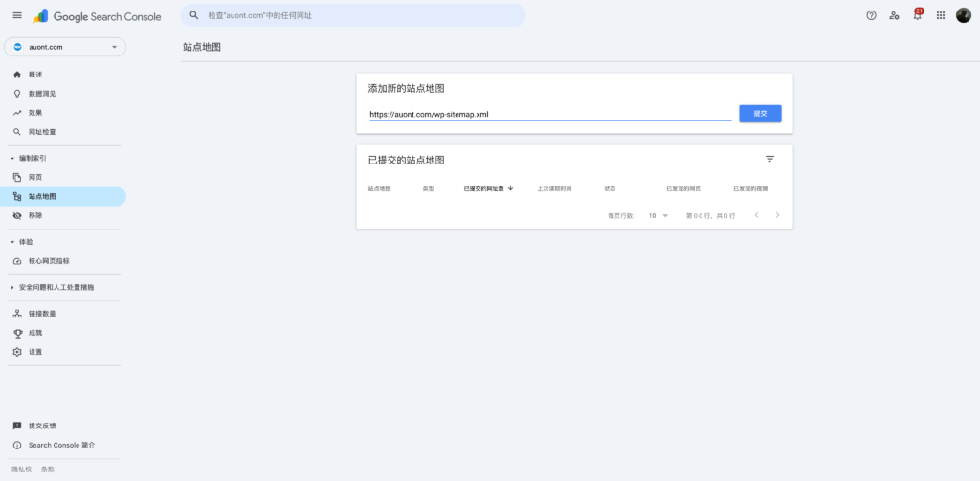980x481 pixels.
Task: Open the 隐私权 privacy link
Action: 20,470
